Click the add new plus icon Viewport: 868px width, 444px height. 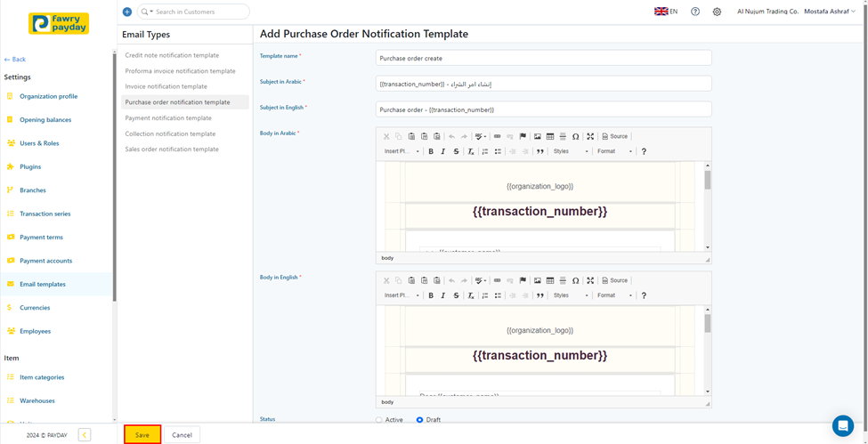[127, 12]
